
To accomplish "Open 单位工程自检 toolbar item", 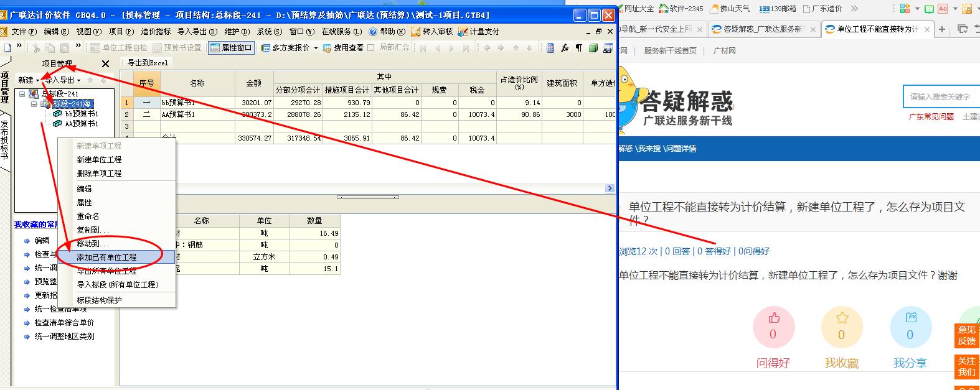I will tap(118, 48).
